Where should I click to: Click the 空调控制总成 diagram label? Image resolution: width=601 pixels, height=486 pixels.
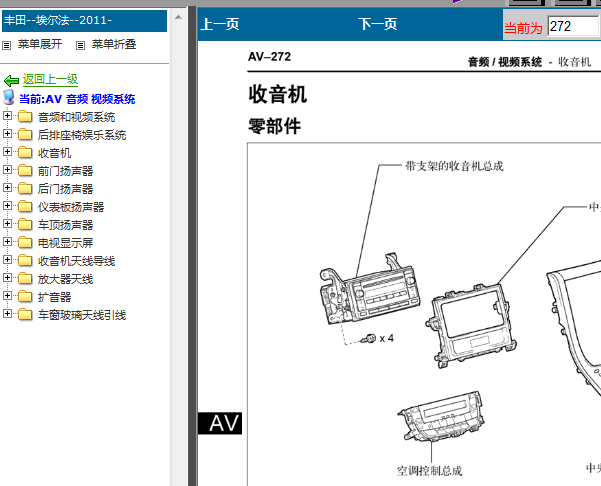[x=429, y=471]
